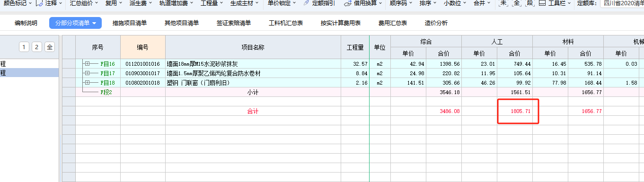644x182 pixels.
Task: Click the 材料 group header
Action: pyautogui.click(x=568, y=42)
